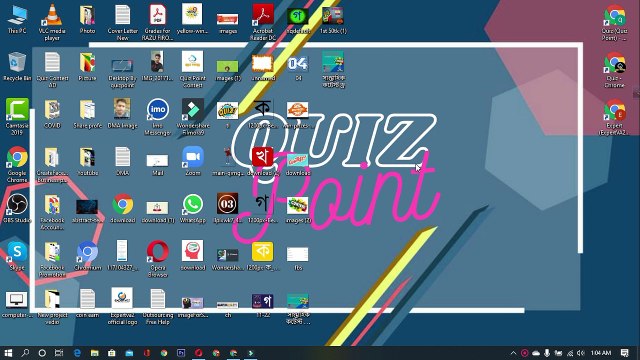640x360 pixels.
Task: Launch the WhatsApp desktop shortcut
Action: (193, 209)
